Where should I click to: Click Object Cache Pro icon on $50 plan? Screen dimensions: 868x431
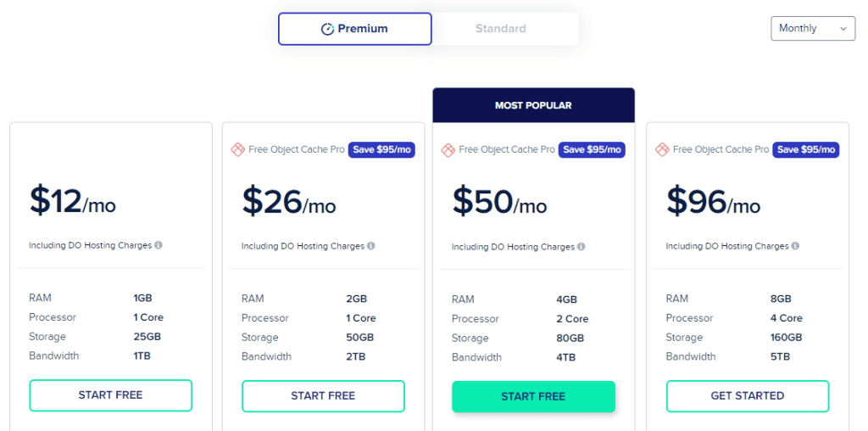pos(448,149)
